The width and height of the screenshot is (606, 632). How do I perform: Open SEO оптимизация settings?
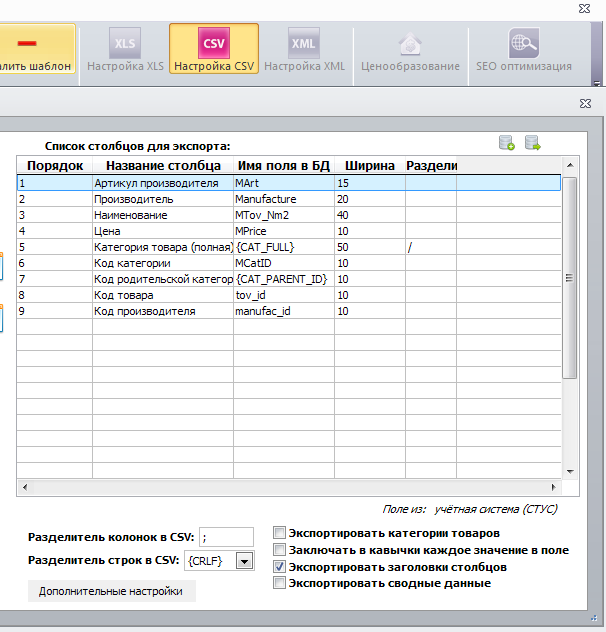(524, 50)
